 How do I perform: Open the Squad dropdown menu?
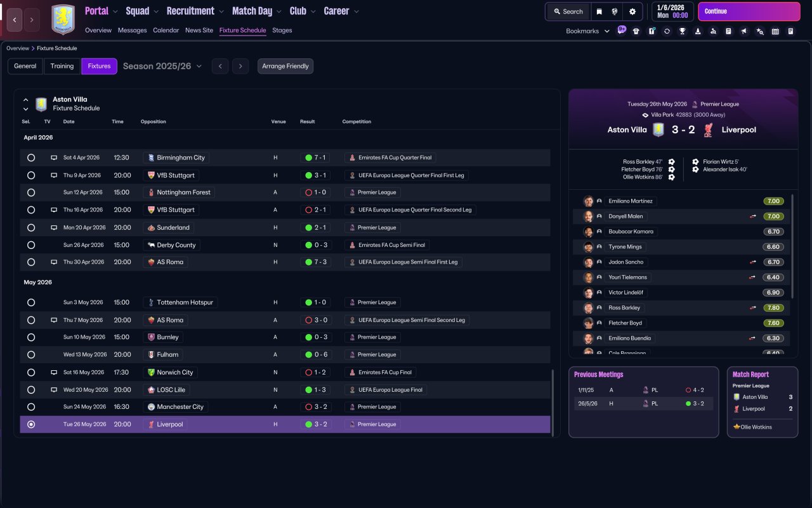point(142,11)
